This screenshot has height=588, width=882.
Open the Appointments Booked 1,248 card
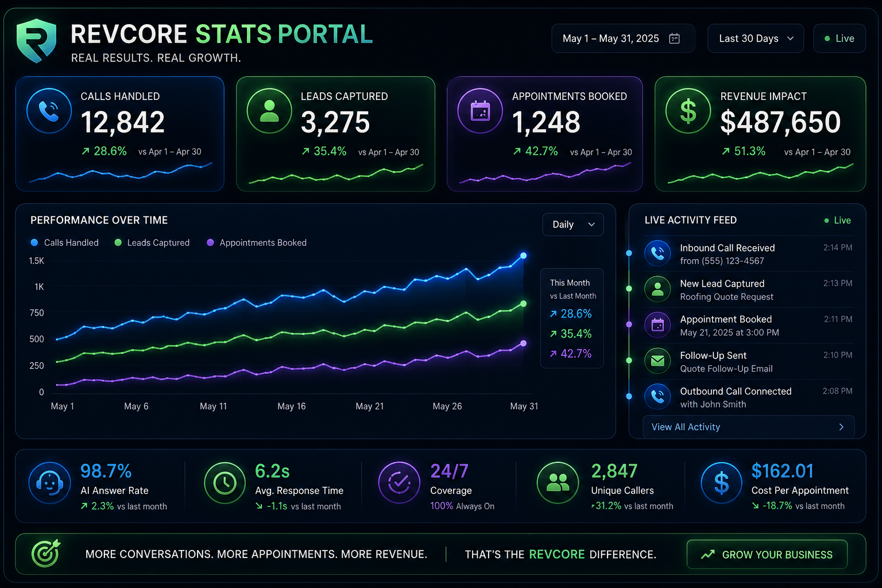tap(544, 134)
